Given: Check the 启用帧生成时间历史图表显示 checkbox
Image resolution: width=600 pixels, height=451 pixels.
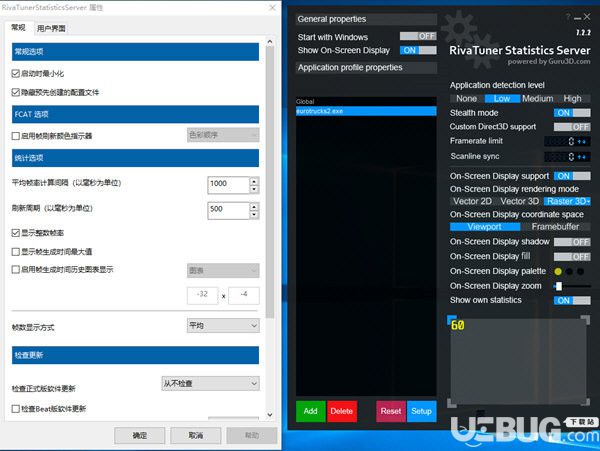Looking at the screenshot, I should coord(16,270).
